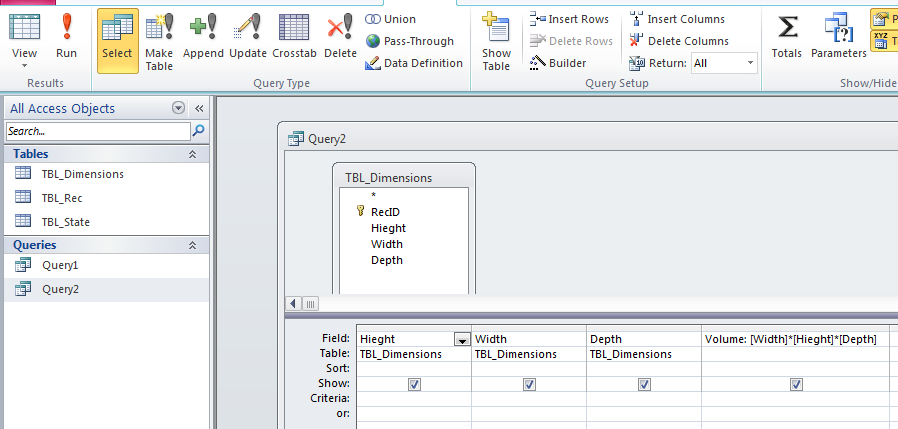The height and width of the screenshot is (429, 898).
Task: Pick the Data Definition query option
Action: click(x=414, y=63)
